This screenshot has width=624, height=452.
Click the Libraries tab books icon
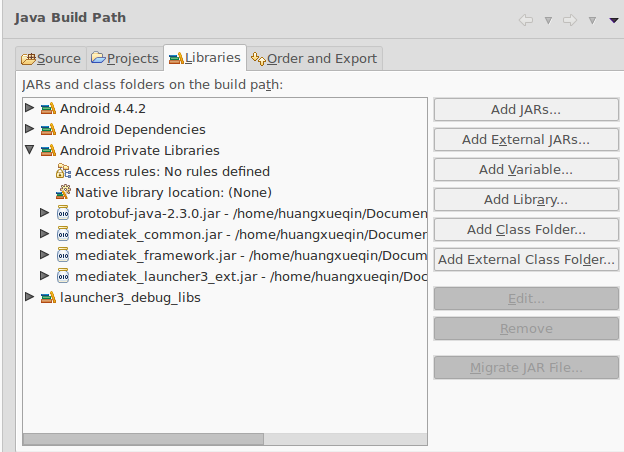point(176,58)
